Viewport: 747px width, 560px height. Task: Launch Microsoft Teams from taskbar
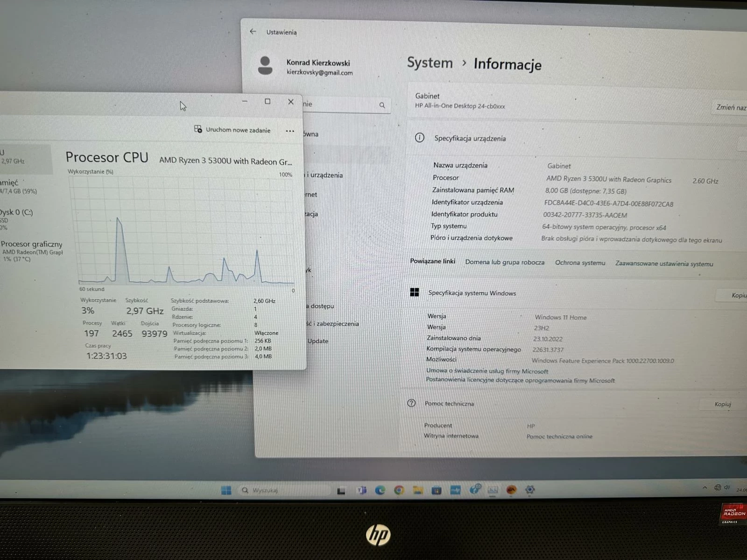click(361, 490)
